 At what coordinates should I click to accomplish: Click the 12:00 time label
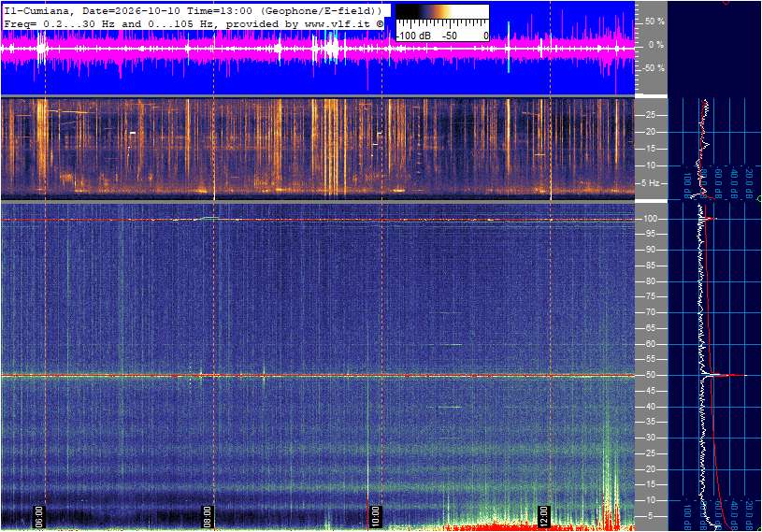543,516
